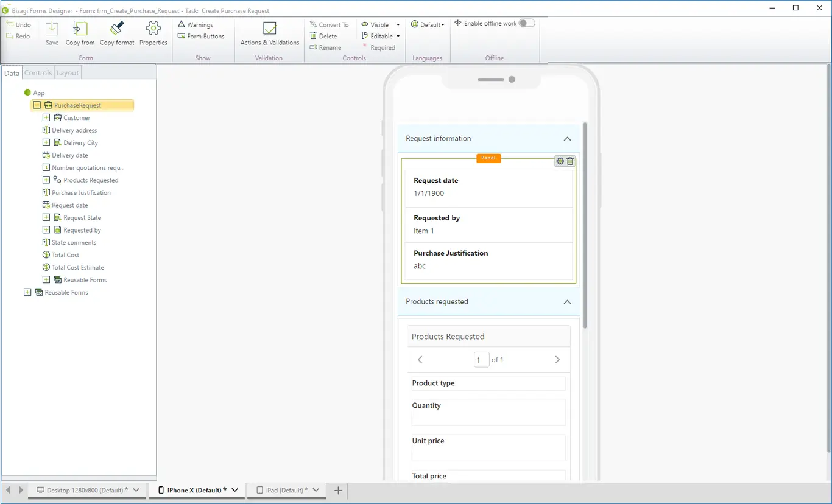Show form Warnings

[196, 25]
